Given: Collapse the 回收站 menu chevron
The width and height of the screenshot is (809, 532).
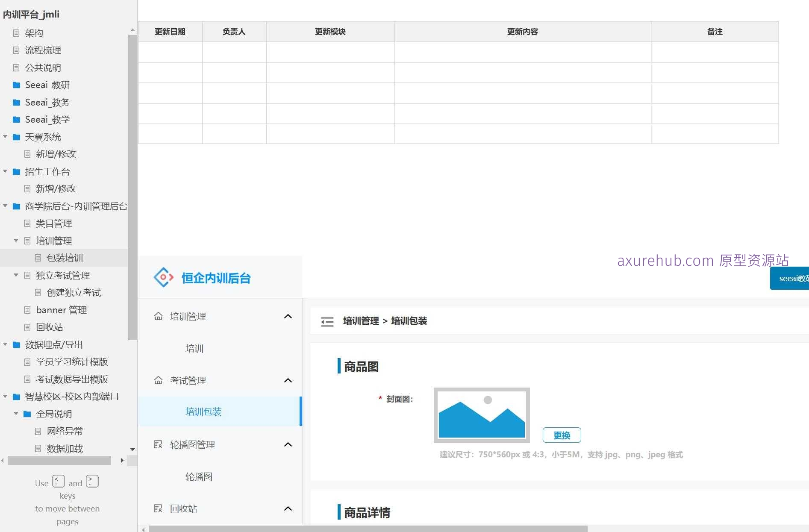Looking at the screenshot, I should [x=288, y=508].
